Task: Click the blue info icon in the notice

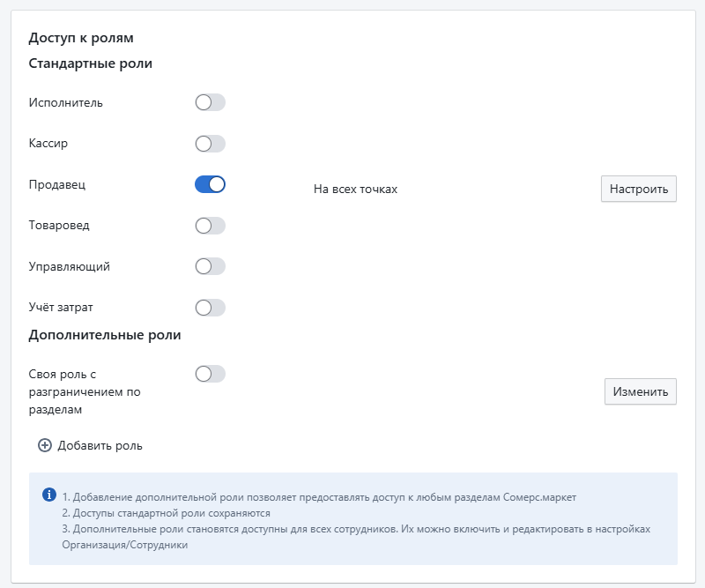Action: pyautogui.click(x=49, y=495)
